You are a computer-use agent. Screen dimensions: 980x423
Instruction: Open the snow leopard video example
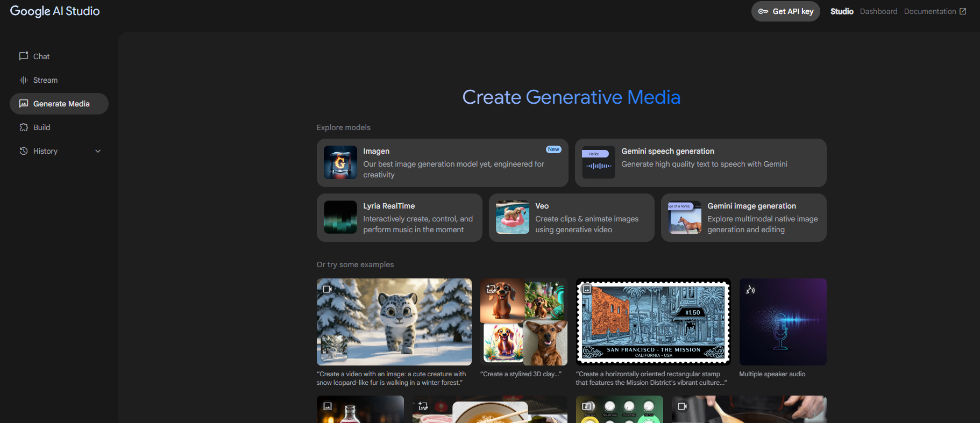(x=394, y=322)
